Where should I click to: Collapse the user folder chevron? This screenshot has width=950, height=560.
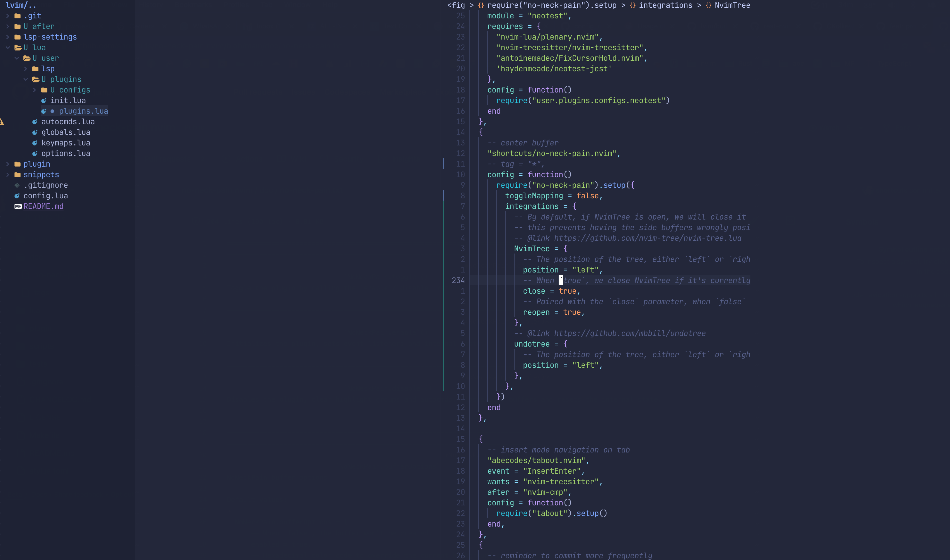[17, 58]
